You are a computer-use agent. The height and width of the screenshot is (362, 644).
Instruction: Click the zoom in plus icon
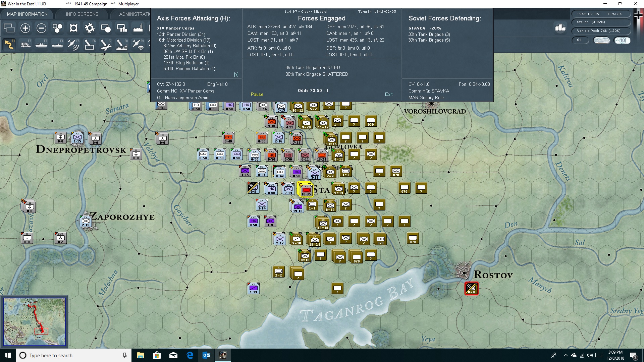25,28
